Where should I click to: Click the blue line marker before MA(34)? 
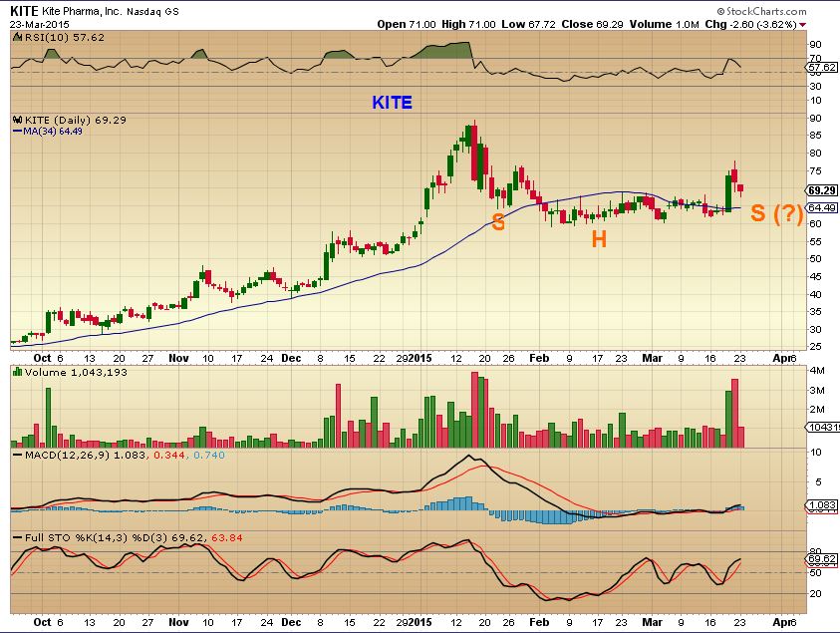click(x=17, y=131)
